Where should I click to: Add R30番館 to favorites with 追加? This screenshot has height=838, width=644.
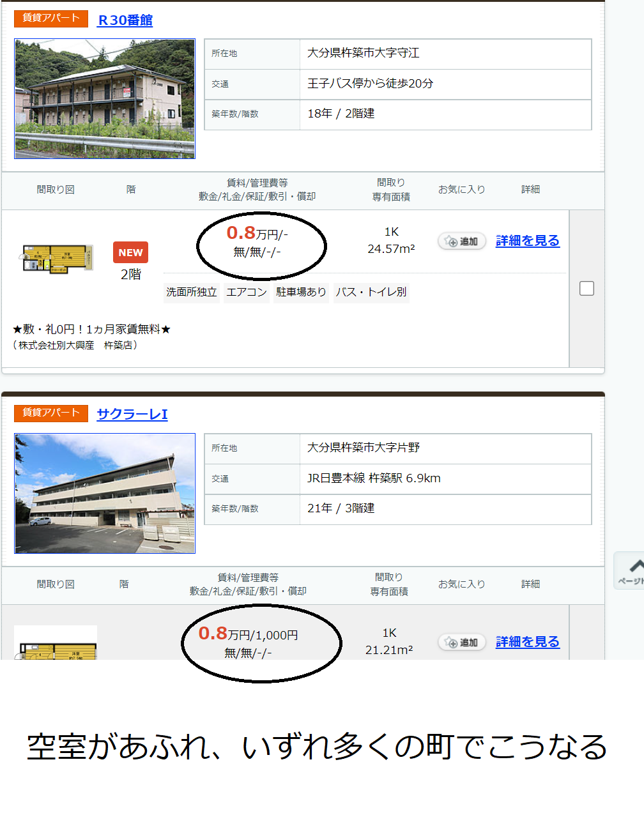(x=462, y=241)
